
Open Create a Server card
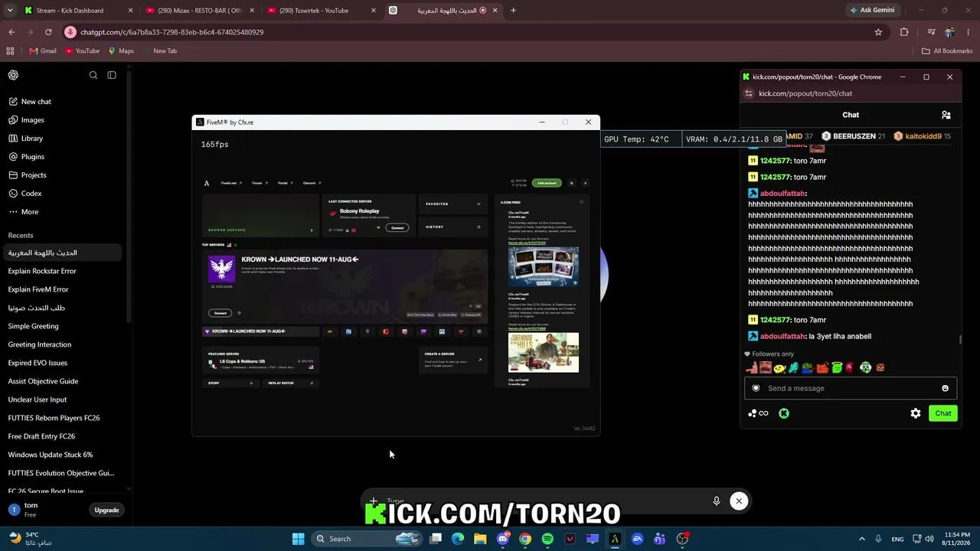tap(453, 360)
